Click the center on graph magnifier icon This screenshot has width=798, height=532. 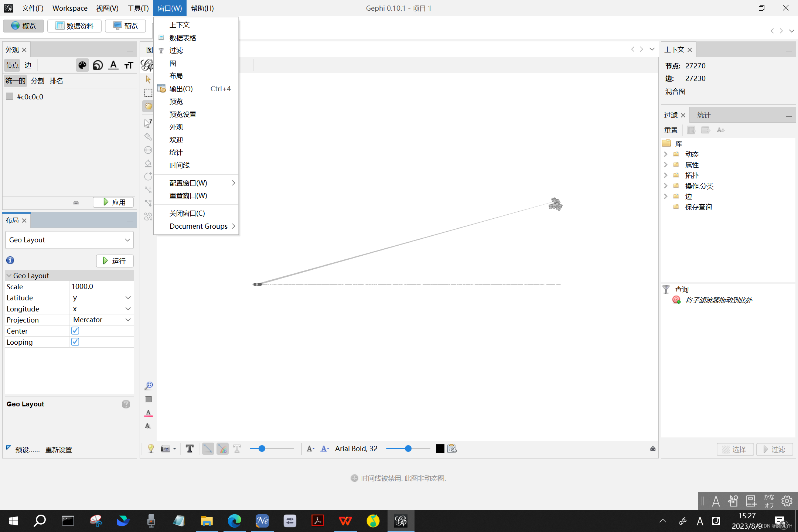149,386
